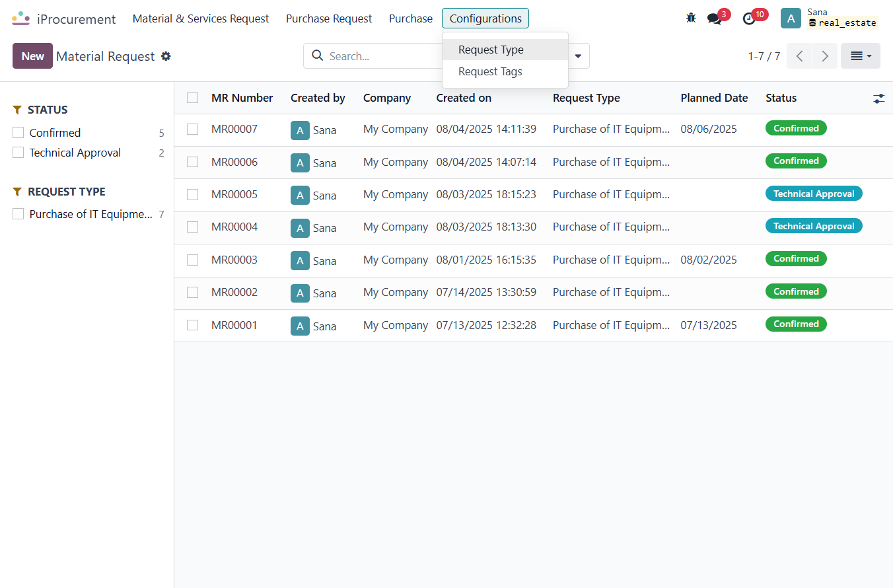Open record MR00006

[234, 162]
